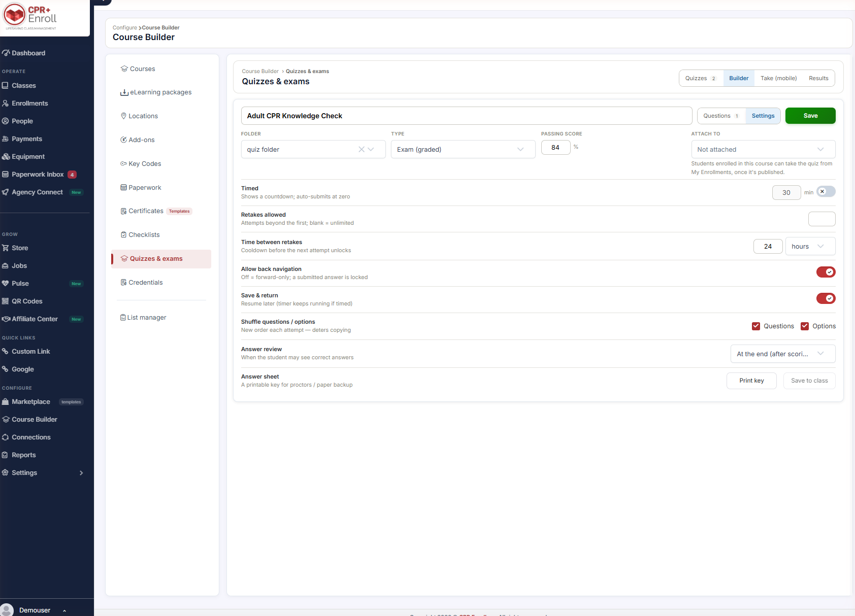Click the Reports icon
Screen dimensions: 855x616
pyautogui.click(x=5, y=455)
